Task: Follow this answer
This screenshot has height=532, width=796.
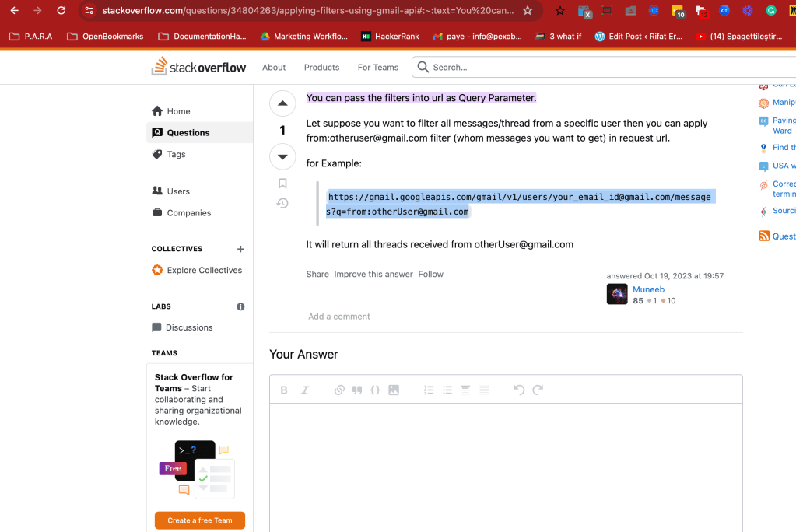Action: (x=430, y=274)
